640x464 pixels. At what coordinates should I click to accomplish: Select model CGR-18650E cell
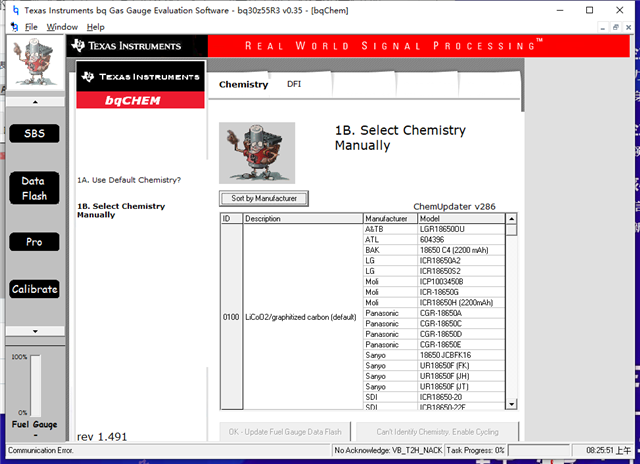coord(462,345)
